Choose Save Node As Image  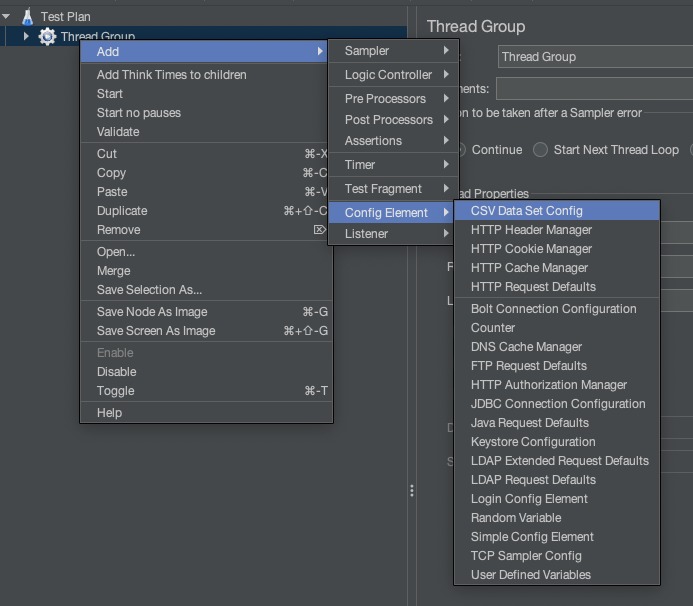point(206,312)
